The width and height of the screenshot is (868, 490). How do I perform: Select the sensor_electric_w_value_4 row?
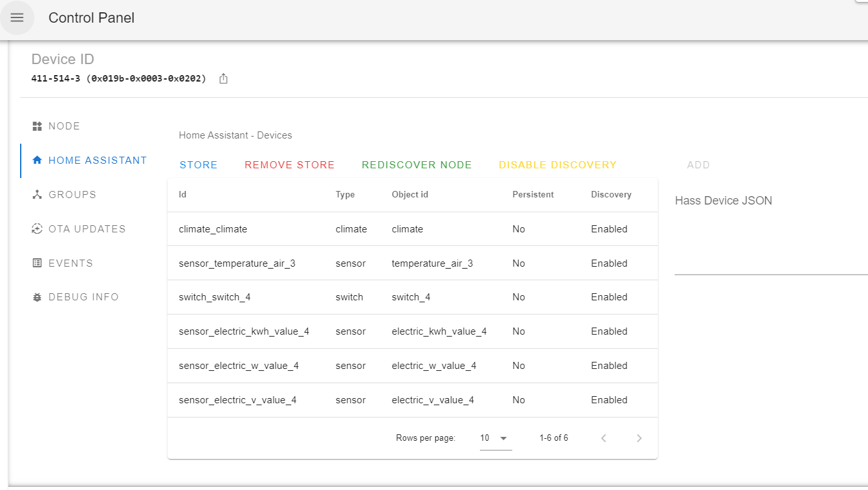pos(413,366)
